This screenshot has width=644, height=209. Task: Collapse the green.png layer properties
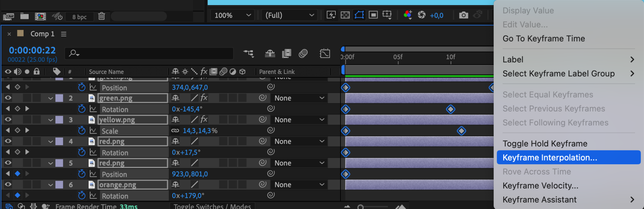tap(51, 98)
